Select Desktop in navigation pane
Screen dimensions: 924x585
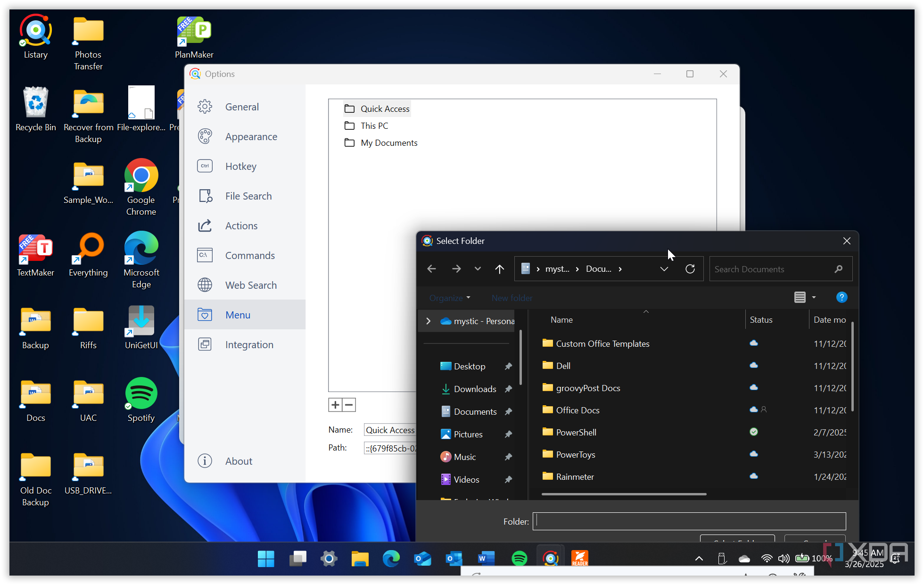[469, 367]
